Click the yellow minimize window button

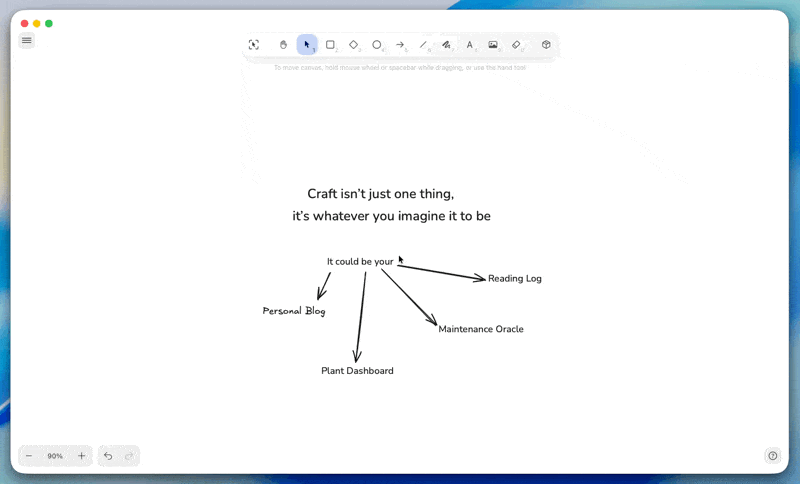[37, 23]
